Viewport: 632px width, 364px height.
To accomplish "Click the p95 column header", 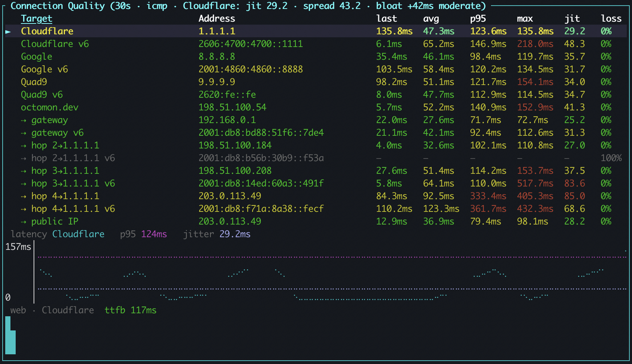I will (478, 19).
